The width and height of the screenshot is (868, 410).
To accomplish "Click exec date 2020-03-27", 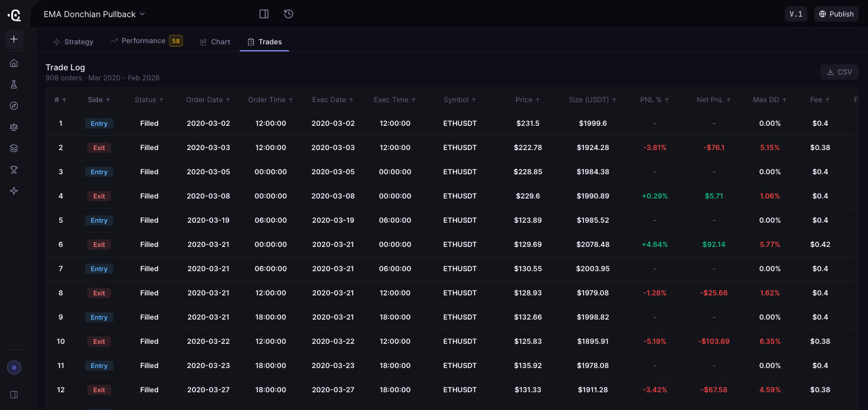I will (x=333, y=390).
